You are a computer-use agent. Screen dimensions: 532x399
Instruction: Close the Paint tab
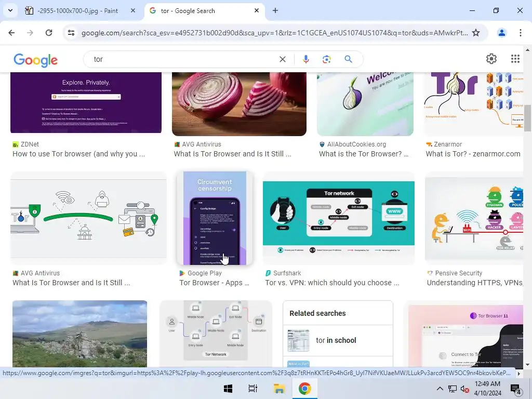tap(133, 10)
